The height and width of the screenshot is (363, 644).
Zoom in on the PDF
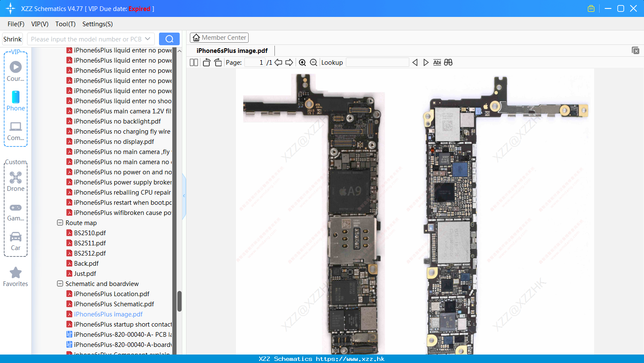[302, 63]
